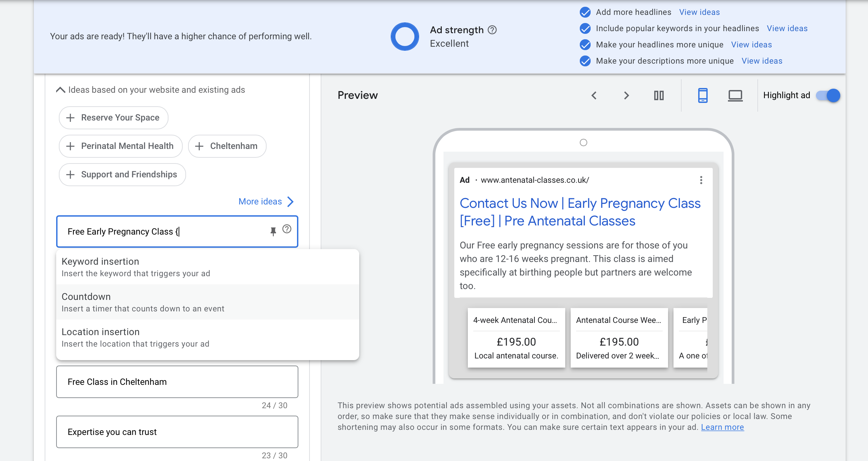The image size is (868, 461).
Task: Toggle the Highlight ad switch off
Action: tap(828, 95)
